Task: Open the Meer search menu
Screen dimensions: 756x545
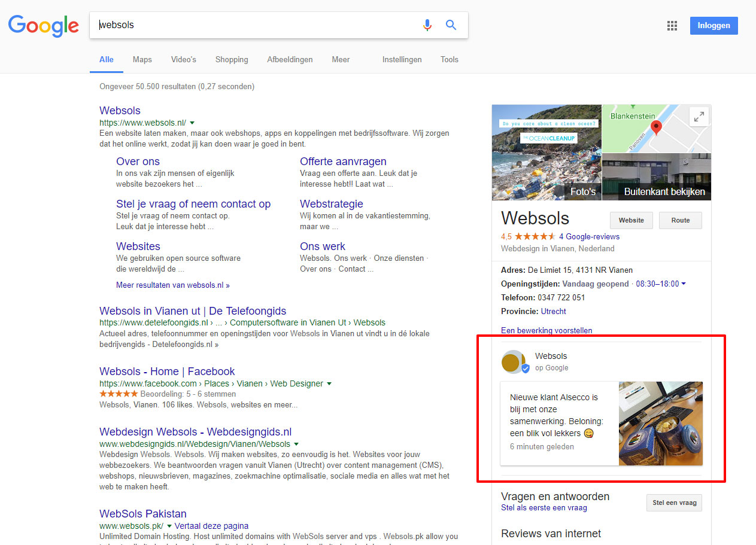Action: pos(341,59)
